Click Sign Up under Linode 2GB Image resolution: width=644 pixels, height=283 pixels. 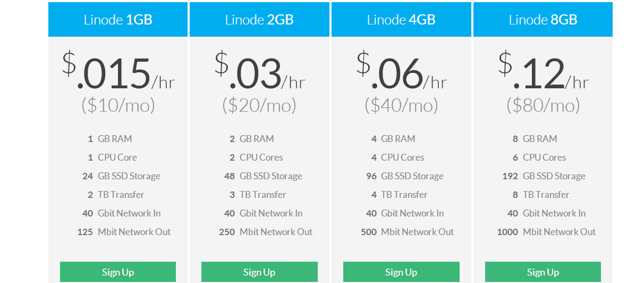point(259,272)
